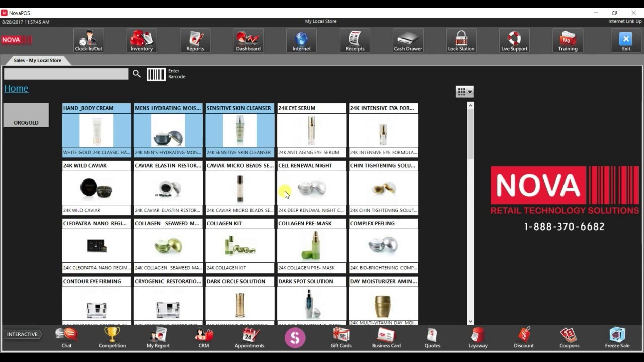Click the pink dollar payment button
Image resolution: width=644 pixels, height=362 pixels.
coord(295,338)
